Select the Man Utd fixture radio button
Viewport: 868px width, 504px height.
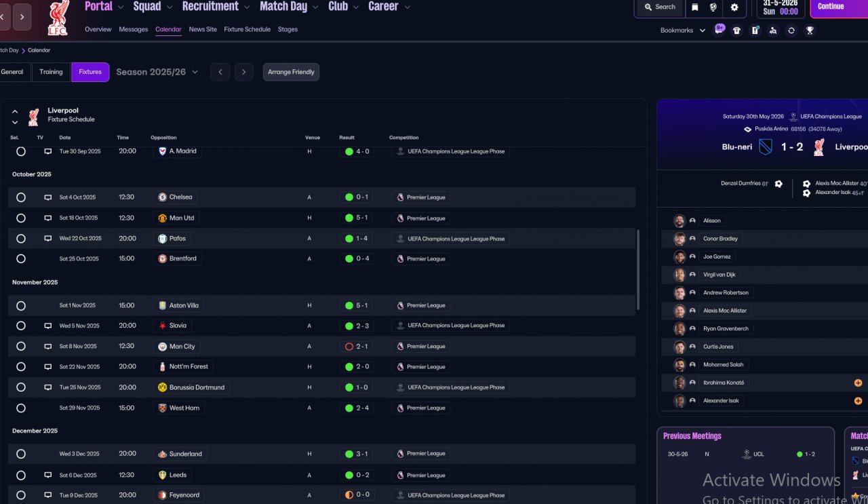pyautogui.click(x=21, y=218)
